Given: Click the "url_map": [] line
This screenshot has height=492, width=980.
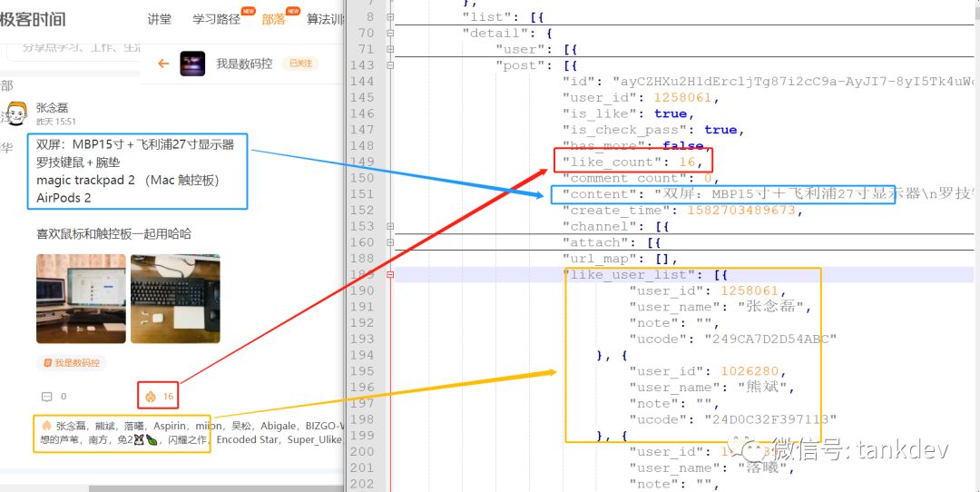Looking at the screenshot, I should click(620, 259).
